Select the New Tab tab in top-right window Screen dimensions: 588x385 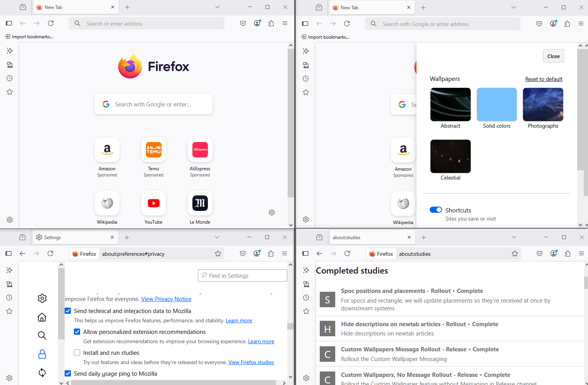[372, 7]
